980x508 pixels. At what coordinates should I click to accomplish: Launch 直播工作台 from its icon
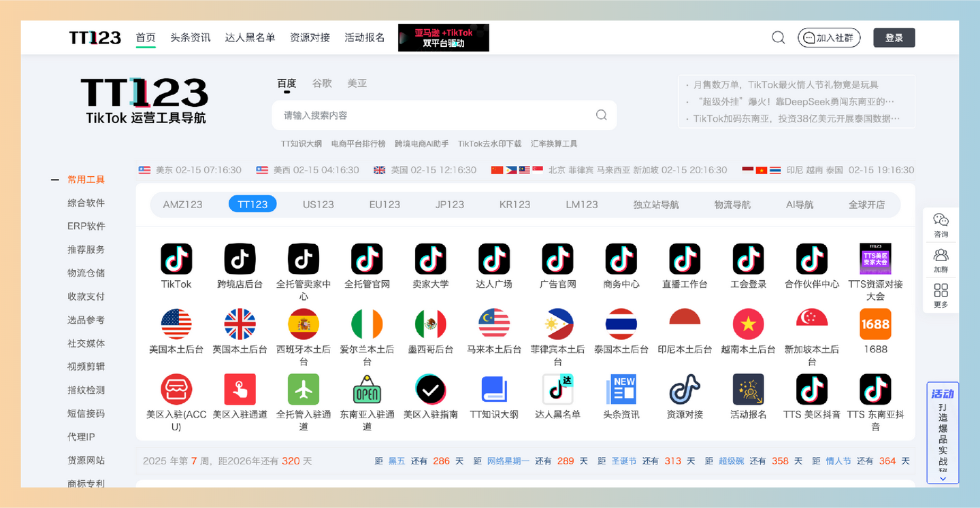coord(684,259)
